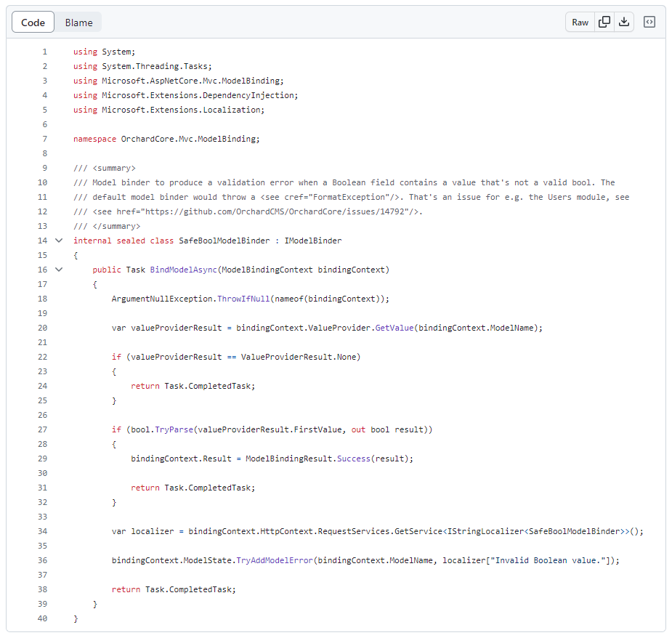
Task: Click "Invalid Boolean value." string literal
Action: click(x=551, y=560)
